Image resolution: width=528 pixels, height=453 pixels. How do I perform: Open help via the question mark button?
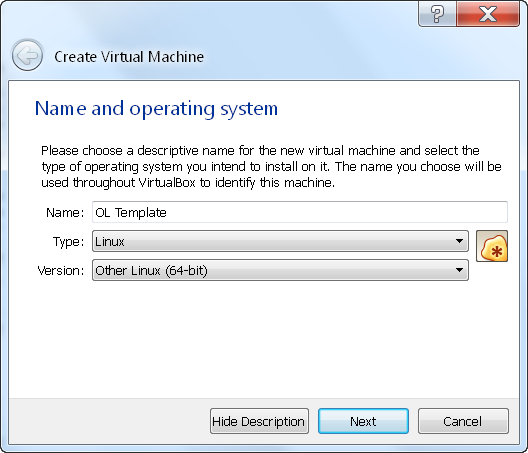[437, 14]
